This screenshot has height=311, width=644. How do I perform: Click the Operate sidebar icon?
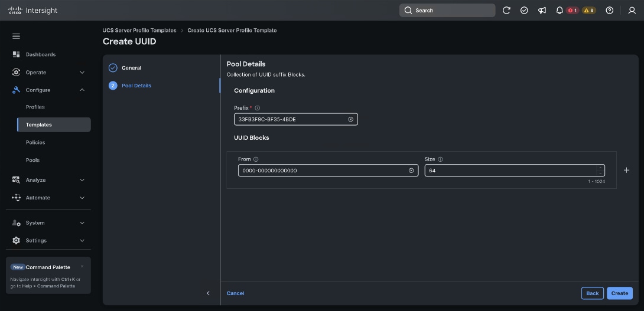[x=16, y=72]
